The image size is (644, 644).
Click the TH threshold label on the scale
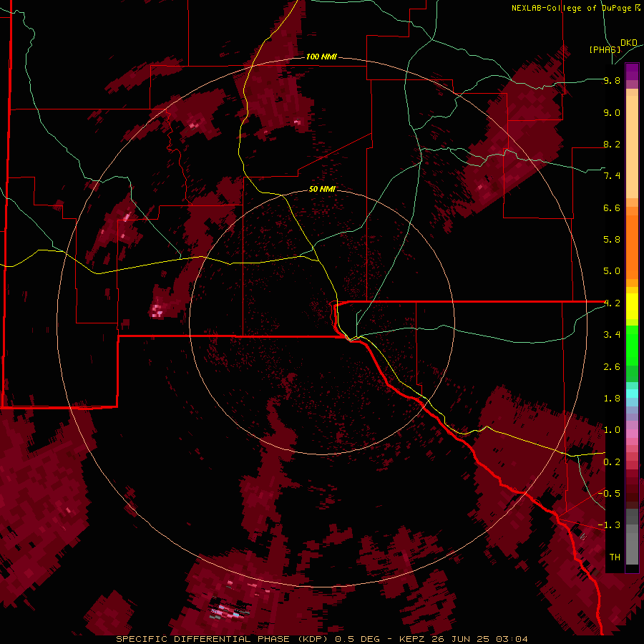click(615, 557)
